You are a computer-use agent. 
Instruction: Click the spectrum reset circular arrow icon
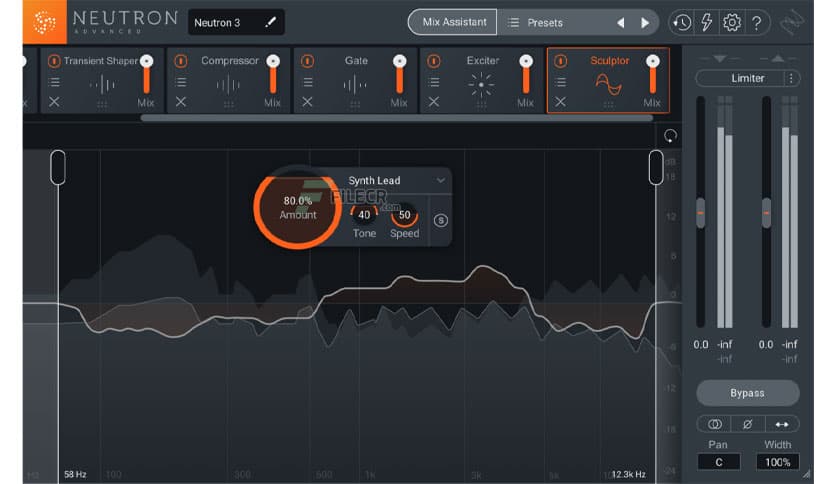670,136
